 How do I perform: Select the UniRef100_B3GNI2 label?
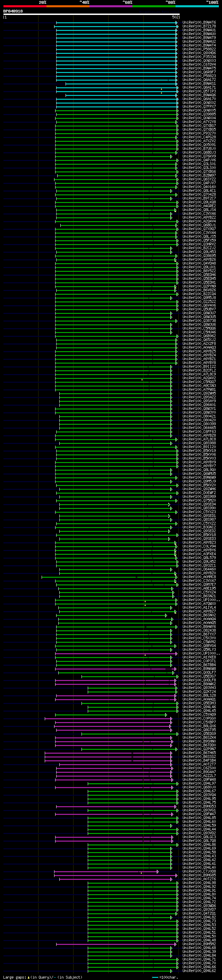tap(199, 527)
